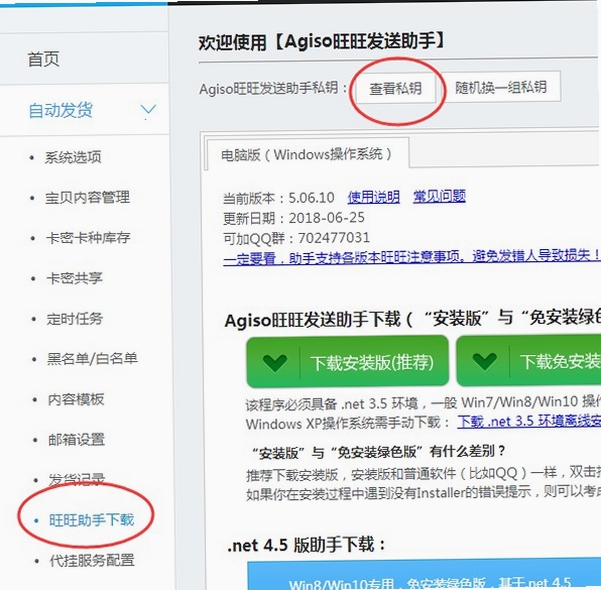The image size is (601, 590).
Task: Select 更新日期：2018-06-25 text
Action: point(294,218)
